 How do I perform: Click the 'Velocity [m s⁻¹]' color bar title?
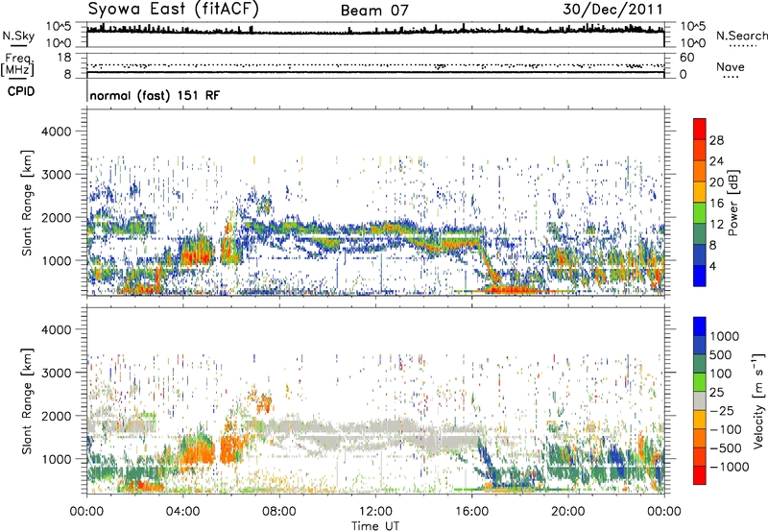tap(758, 400)
